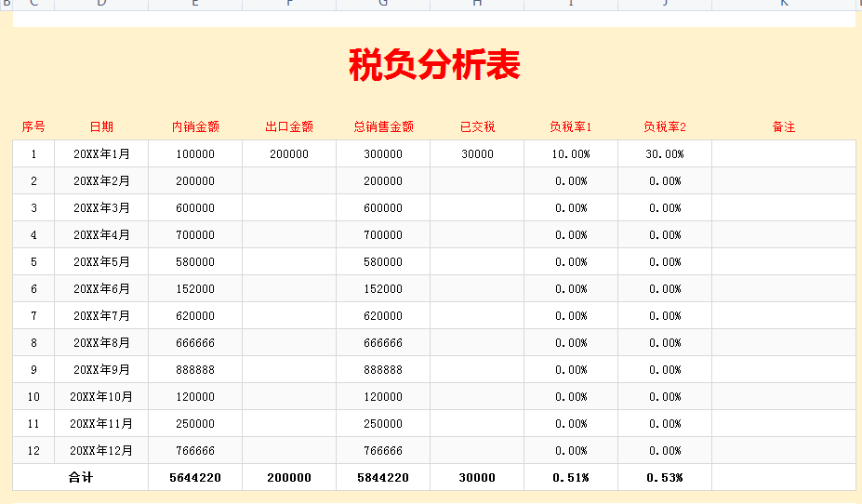This screenshot has width=862, height=504.
Task: Click date cell 20XX年8月
Action: pyautogui.click(x=101, y=342)
